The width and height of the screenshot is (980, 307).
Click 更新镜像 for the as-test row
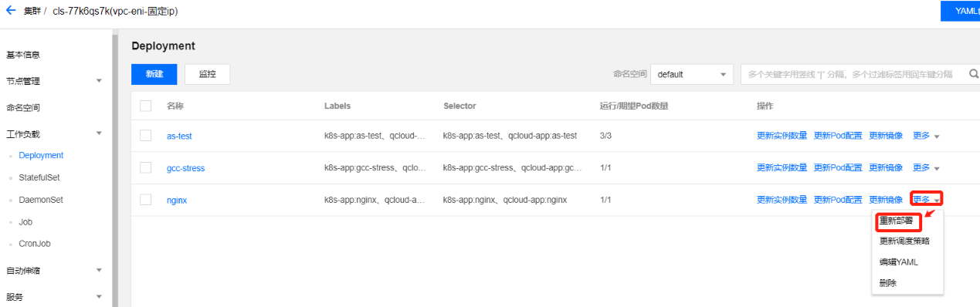coord(886,136)
